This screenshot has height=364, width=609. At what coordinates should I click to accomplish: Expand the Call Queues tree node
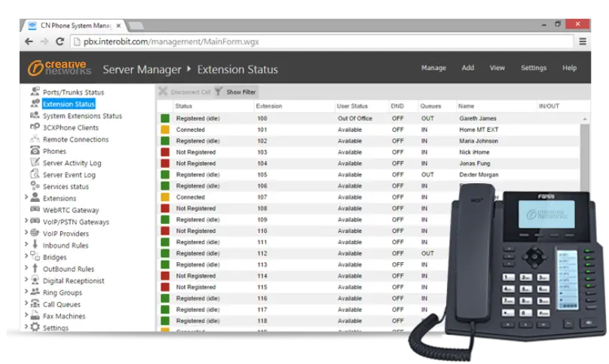[26, 304]
